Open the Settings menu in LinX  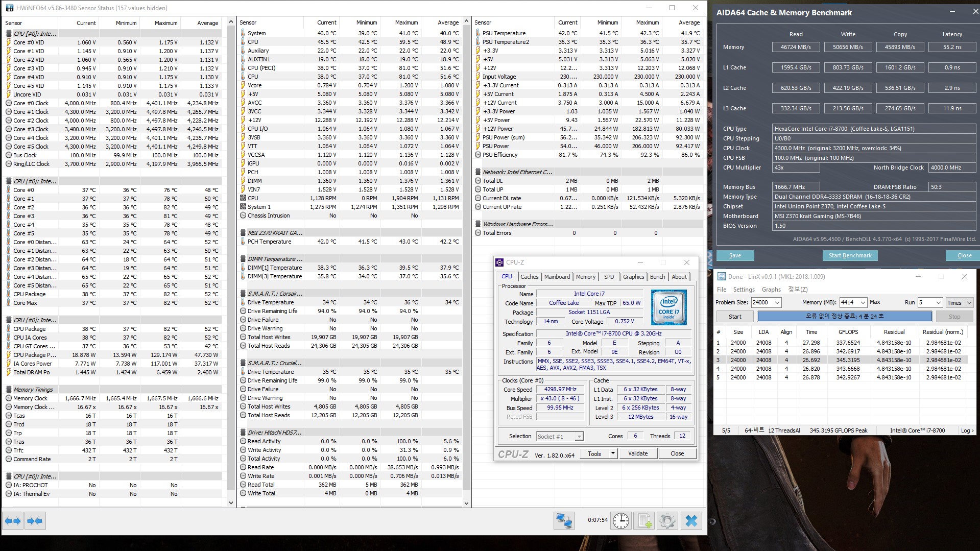(x=744, y=290)
